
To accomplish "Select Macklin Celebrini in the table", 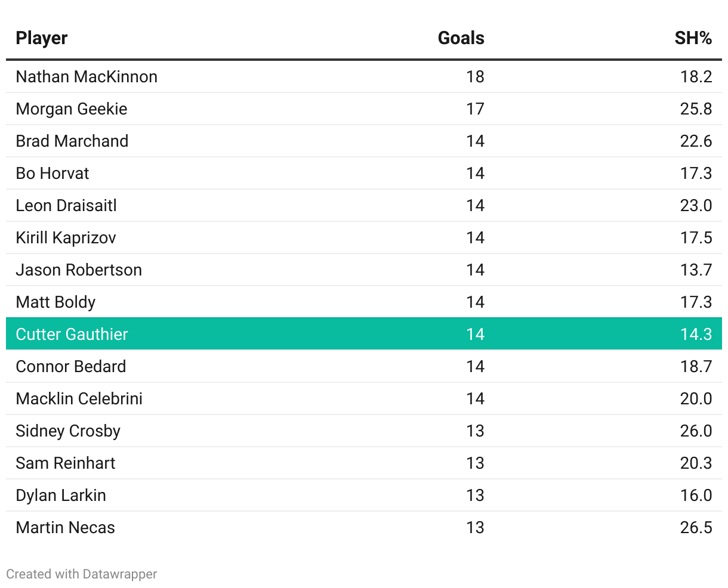I will (x=79, y=399).
